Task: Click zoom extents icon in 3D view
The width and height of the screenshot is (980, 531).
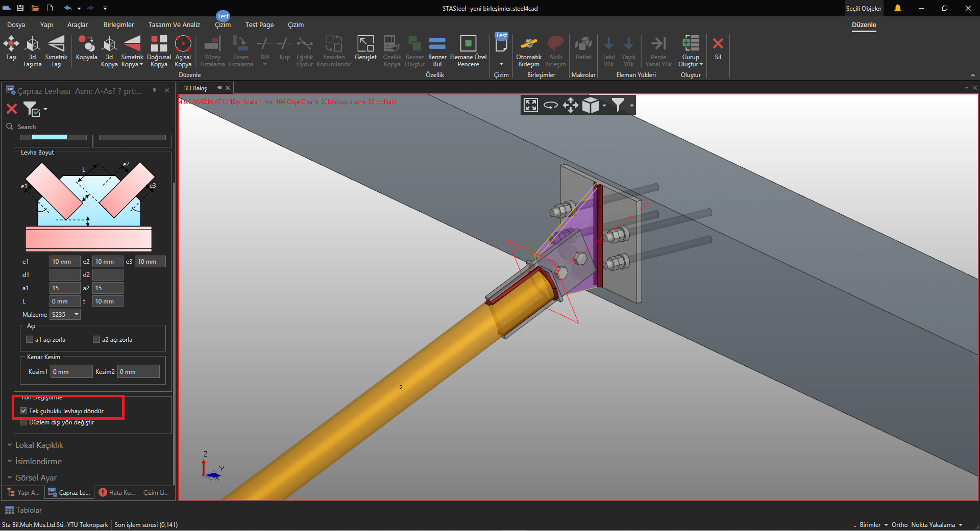Action: (531, 106)
